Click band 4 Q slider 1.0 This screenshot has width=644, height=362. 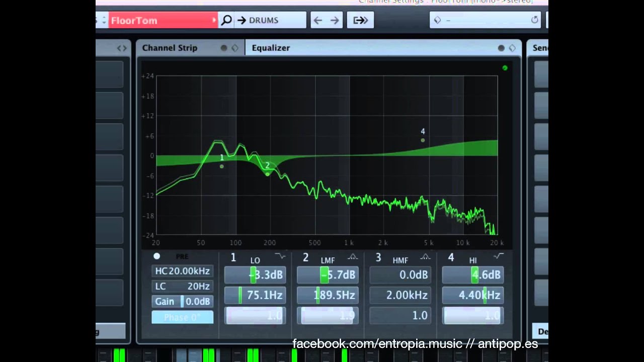[x=473, y=315]
